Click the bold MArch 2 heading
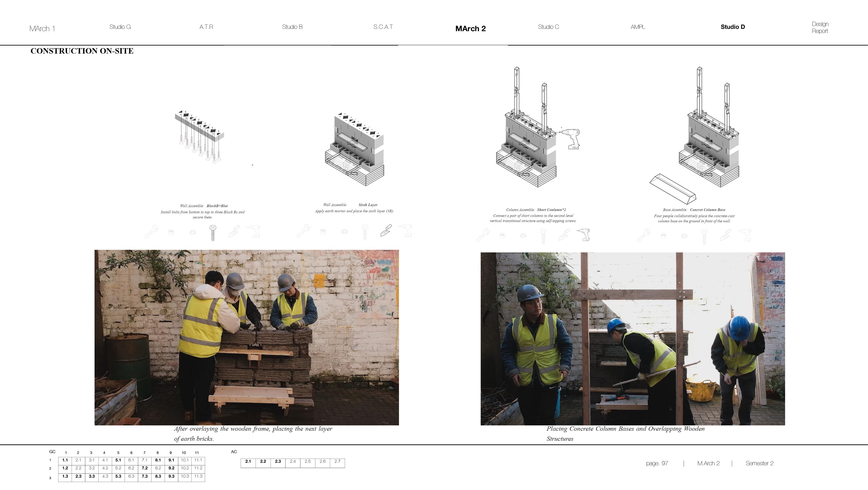 click(470, 29)
